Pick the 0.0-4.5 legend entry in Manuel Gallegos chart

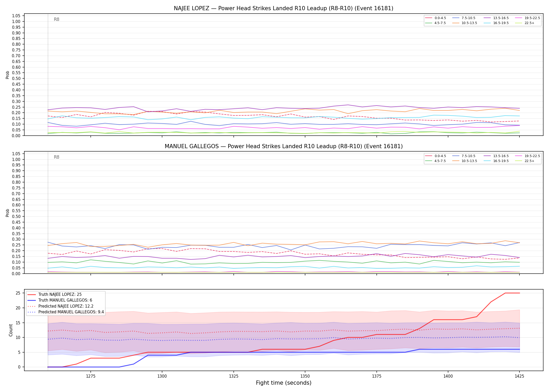[436, 156]
